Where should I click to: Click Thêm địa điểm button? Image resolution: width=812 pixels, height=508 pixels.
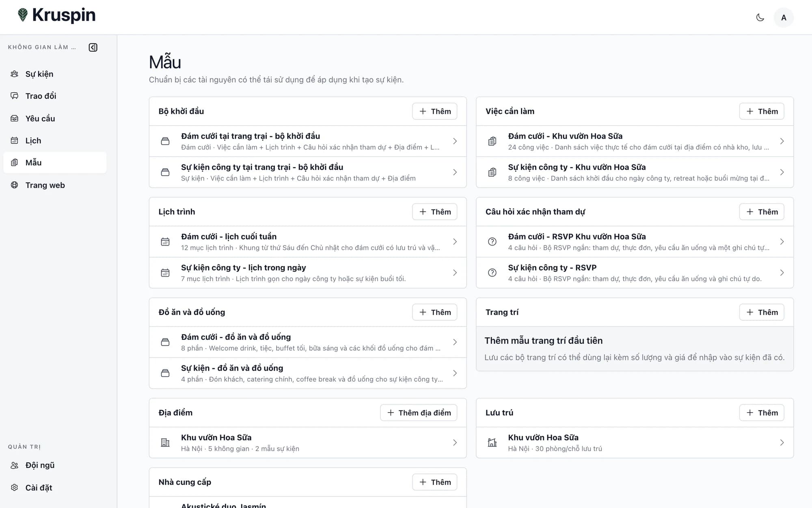(x=419, y=412)
